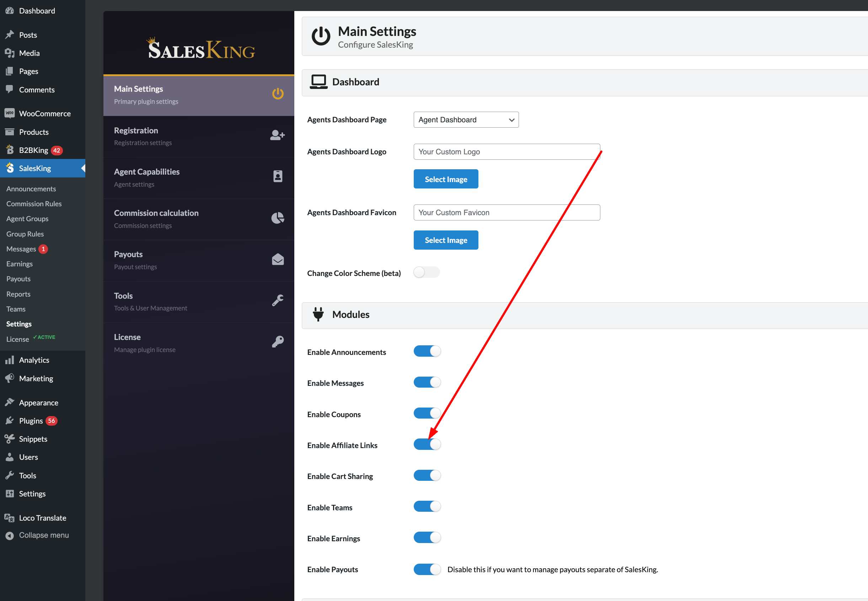The width and height of the screenshot is (868, 601).
Task: Turn off the Enable Payouts switch
Action: click(x=427, y=569)
